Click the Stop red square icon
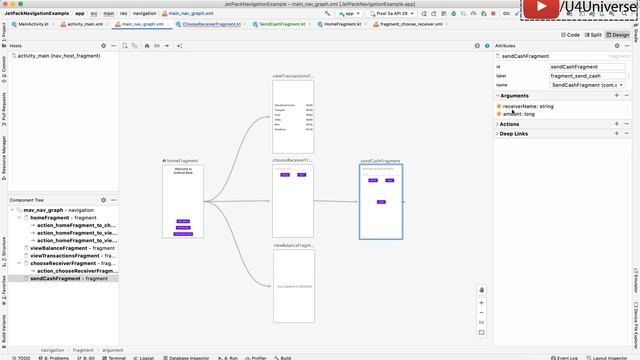Image resolution: width=640 pixels, height=360 pixels. pos(493,13)
